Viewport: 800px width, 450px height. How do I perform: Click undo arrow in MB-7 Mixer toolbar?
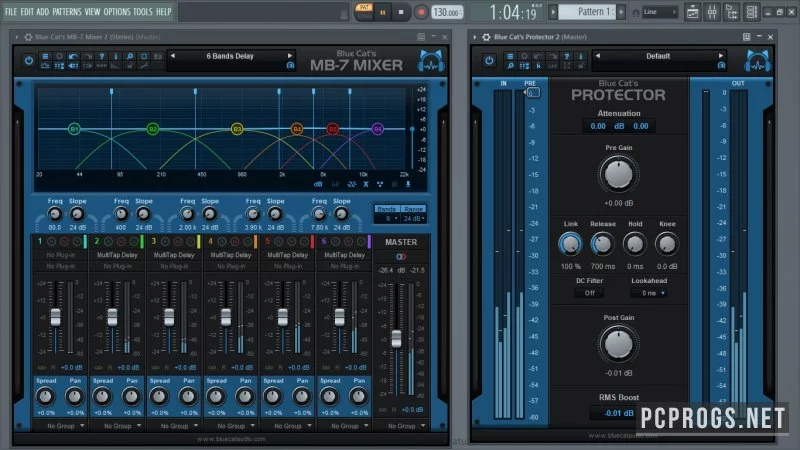tap(73, 56)
